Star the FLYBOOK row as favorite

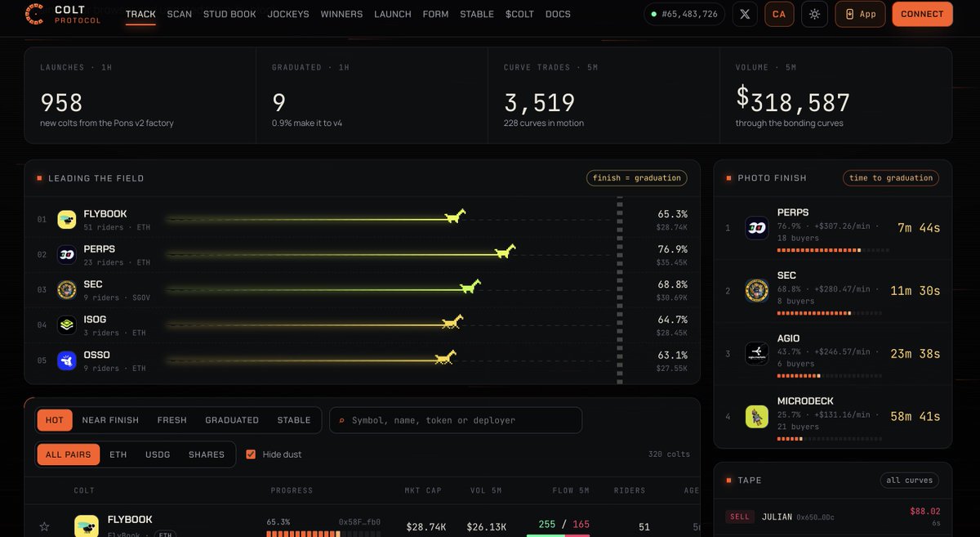[45, 527]
